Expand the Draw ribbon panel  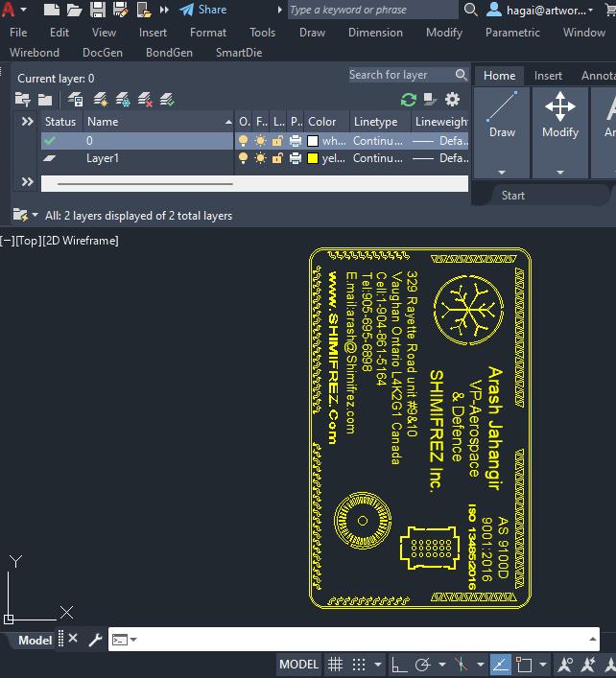[x=502, y=172]
